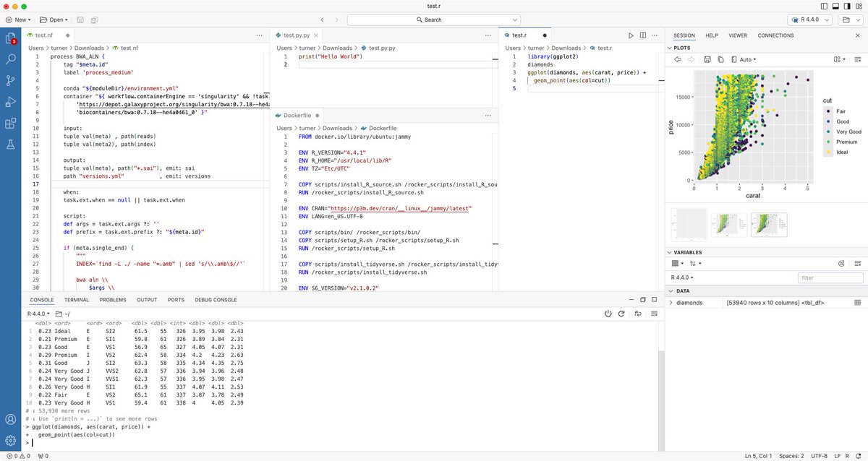Open the Extensions view
Screen dimensions: 868x461
coord(11,124)
